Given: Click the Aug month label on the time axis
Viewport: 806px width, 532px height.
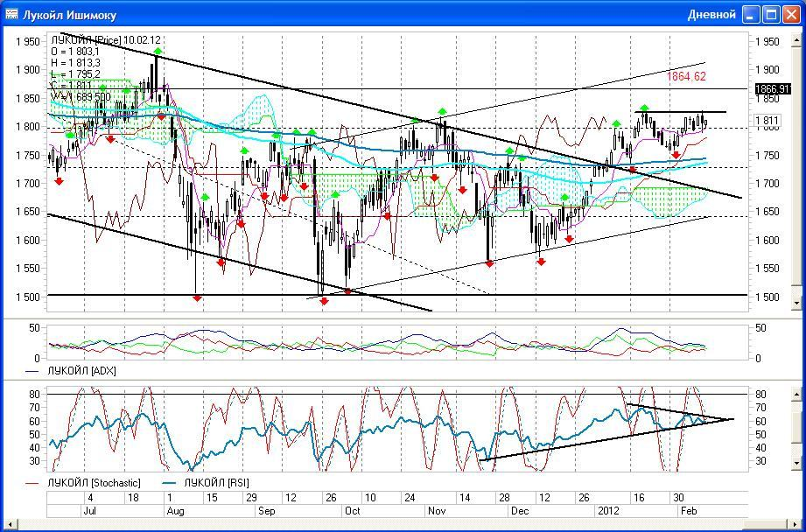Looking at the screenshot, I should tap(175, 511).
